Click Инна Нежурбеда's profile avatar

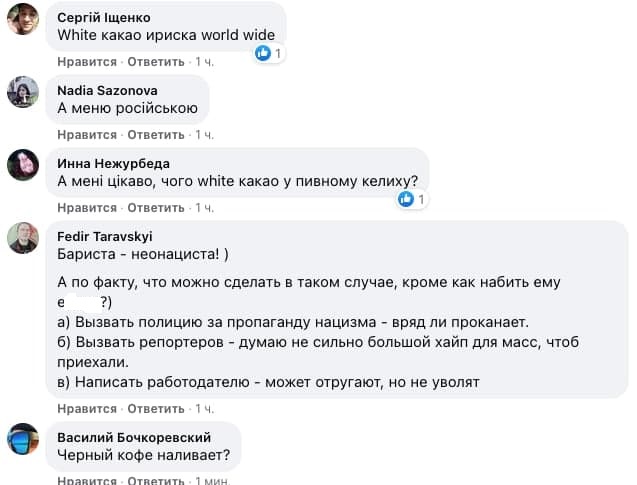click(22, 165)
